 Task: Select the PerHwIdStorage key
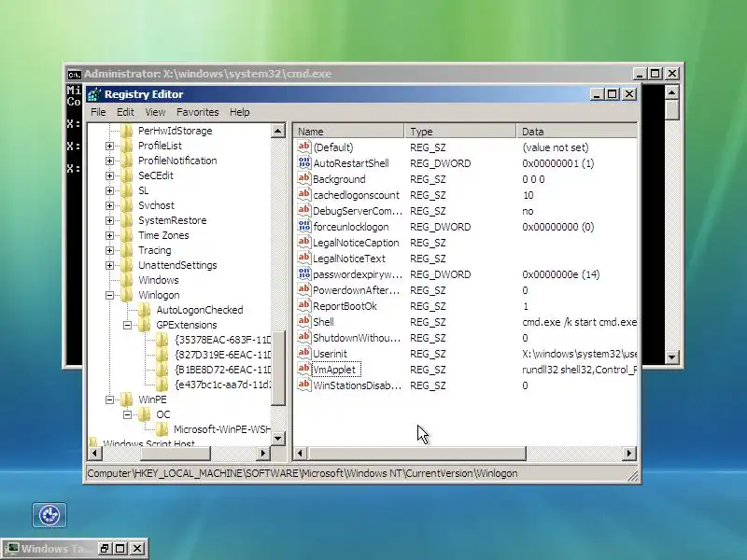pos(175,131)
